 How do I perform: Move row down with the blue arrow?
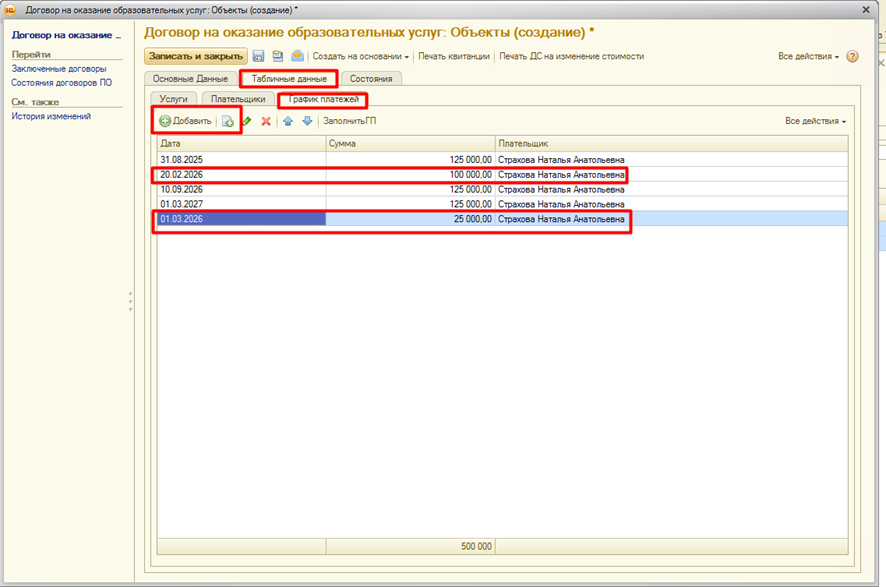tap(307, 121)
